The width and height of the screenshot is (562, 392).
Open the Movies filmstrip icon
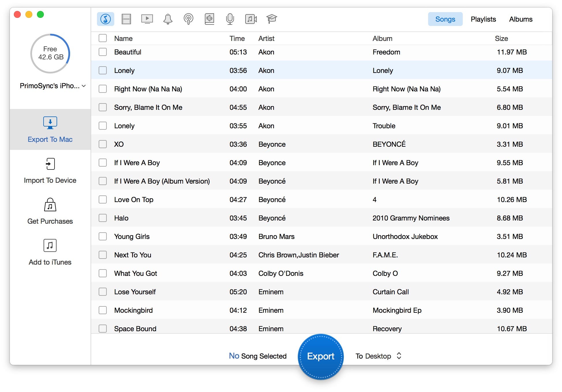pyautogui.click(x=126, y=19)
